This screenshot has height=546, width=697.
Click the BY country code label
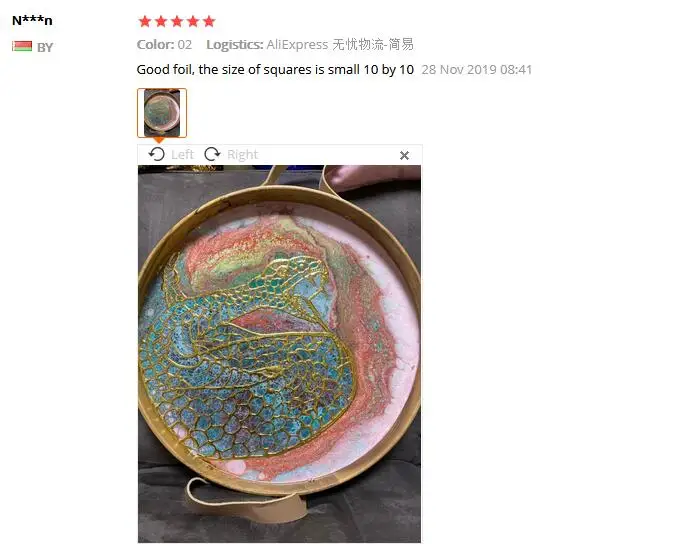pyautogui.click(x=45, y=47)
